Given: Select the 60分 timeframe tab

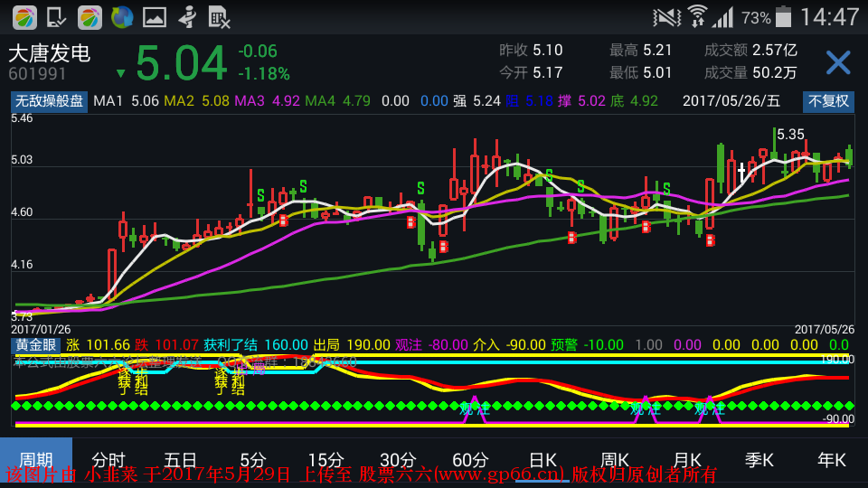Looking at the screenshot, I should tap(470, 459).
